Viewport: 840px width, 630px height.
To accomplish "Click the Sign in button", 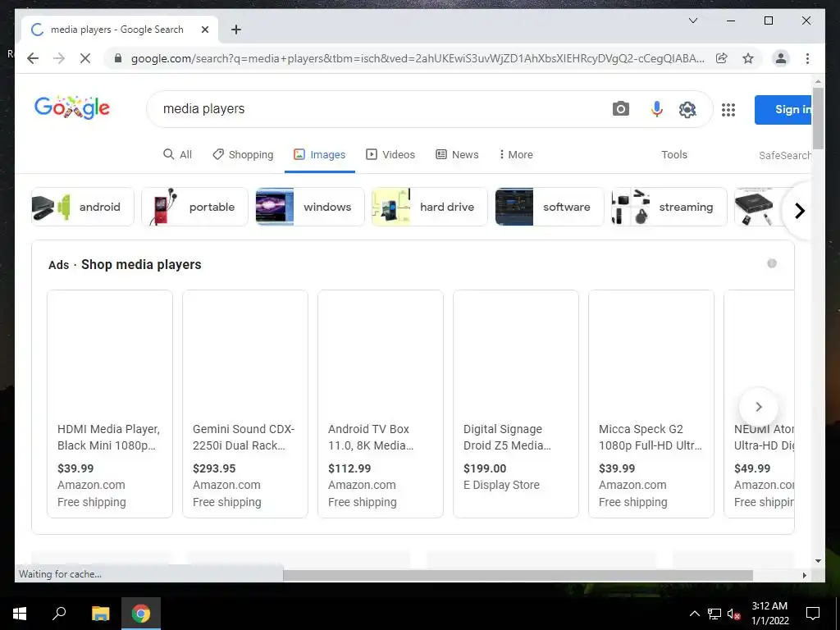I will 783,109.
